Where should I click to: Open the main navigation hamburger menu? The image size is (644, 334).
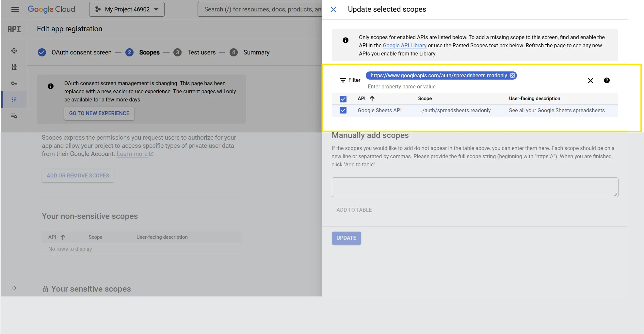click(15, 9)
